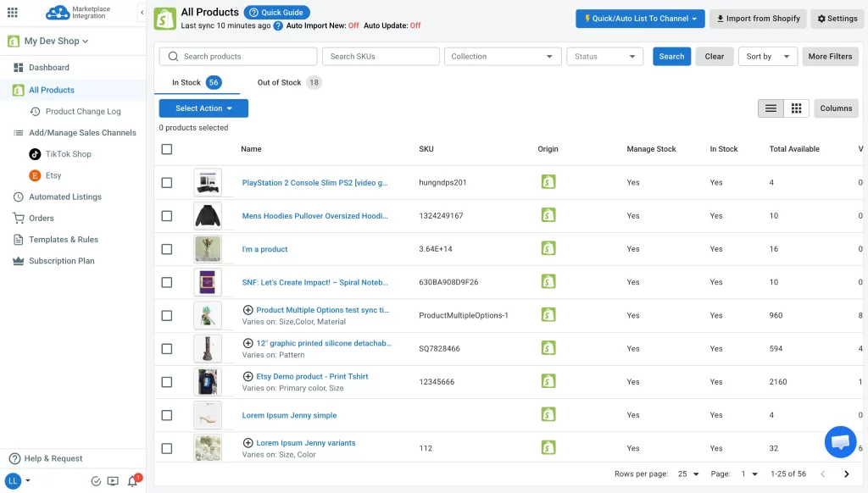This screenshot has height=493, width=868.
Task: Focus the Search SKUs field
Action: click(381, 57)
